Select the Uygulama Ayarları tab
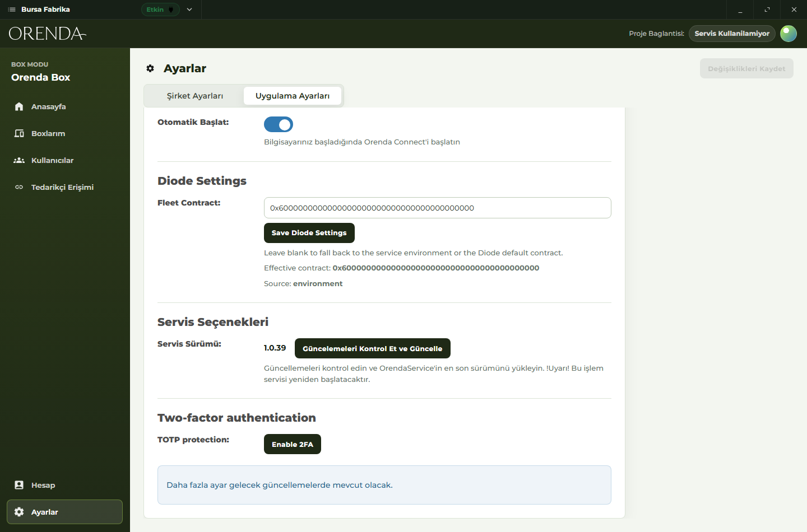Screen dimensions: 807x532 tap(293, 96)
